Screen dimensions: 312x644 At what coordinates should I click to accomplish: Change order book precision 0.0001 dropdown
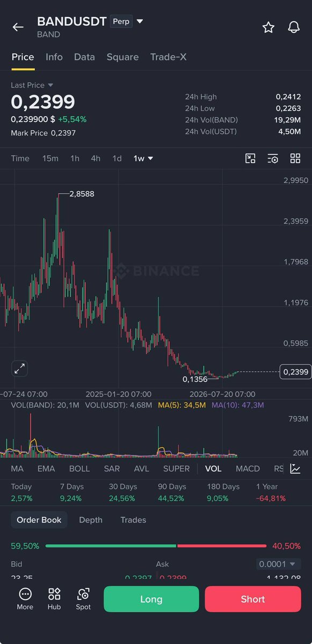pos(278,564)
